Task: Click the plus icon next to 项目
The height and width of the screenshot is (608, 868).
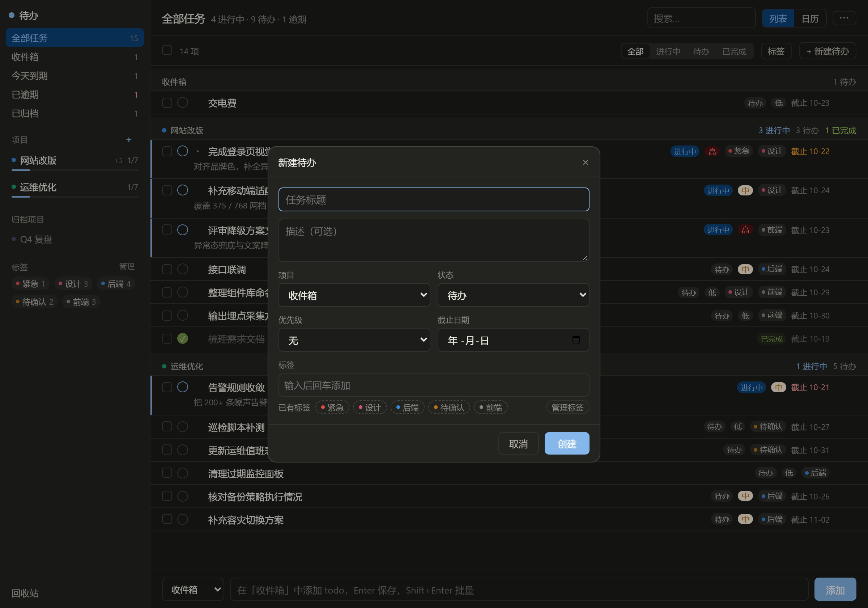Action: click(x=128, y=140)
